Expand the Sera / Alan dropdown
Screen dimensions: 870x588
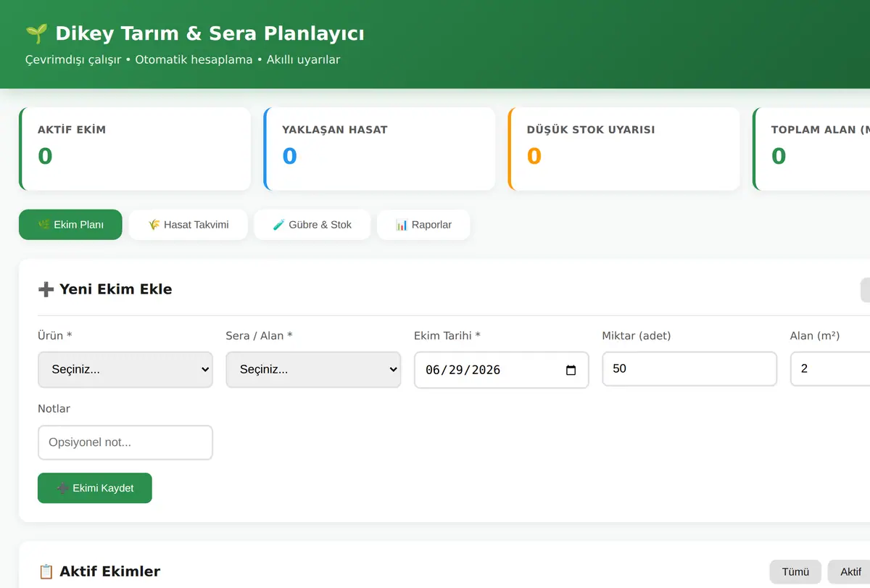pos(313,370)
